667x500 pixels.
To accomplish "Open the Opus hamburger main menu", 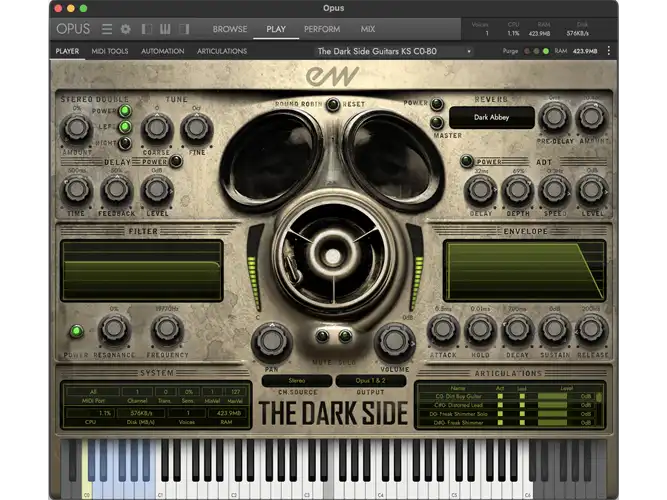I will 107,29.
